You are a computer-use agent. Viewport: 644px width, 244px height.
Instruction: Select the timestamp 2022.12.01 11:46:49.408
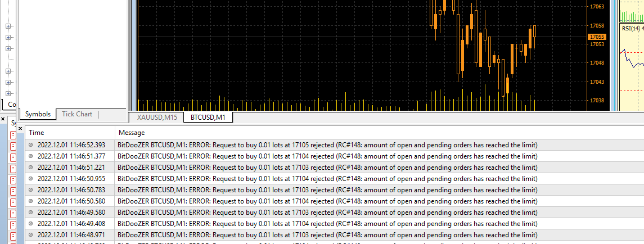coord(71,224)
